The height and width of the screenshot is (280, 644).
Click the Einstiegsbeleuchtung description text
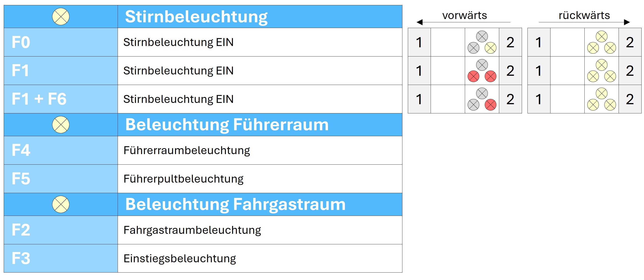tap(179, 259)
